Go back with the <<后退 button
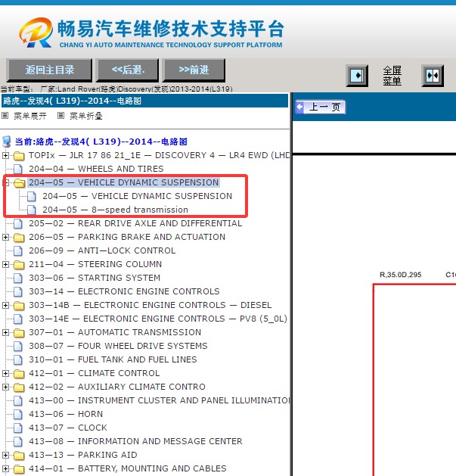Image resolution: width=456 pixels, height=476 pixels. (128, 70)
